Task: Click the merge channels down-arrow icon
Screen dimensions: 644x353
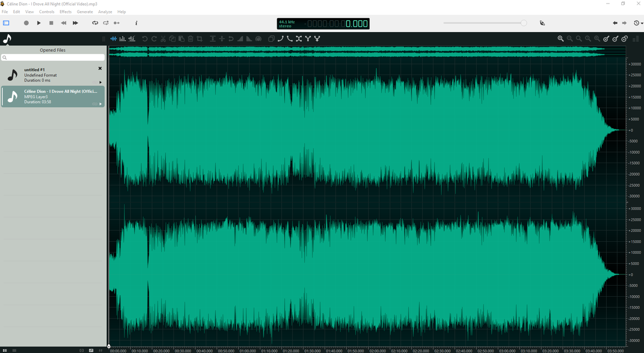Action: coord(317,39)
